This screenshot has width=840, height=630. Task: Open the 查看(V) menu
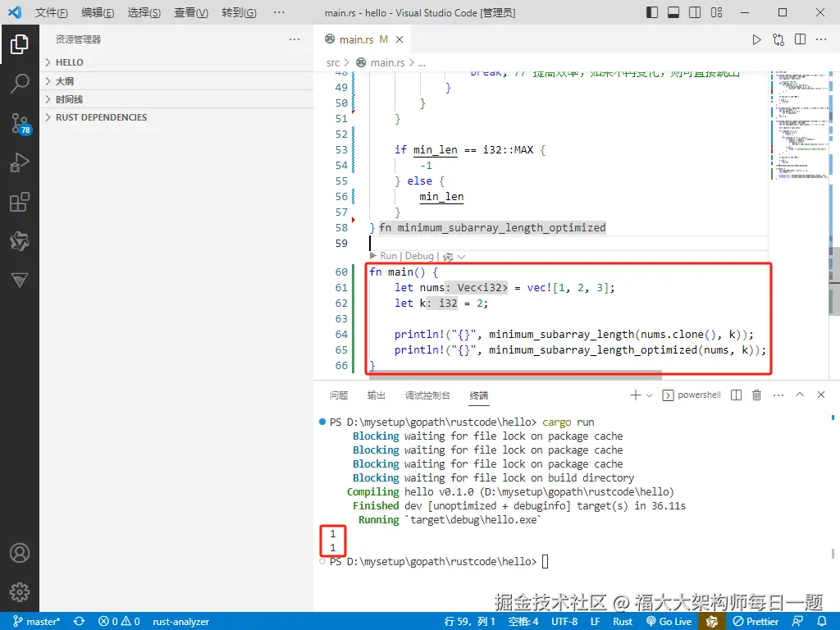[191, 12]
